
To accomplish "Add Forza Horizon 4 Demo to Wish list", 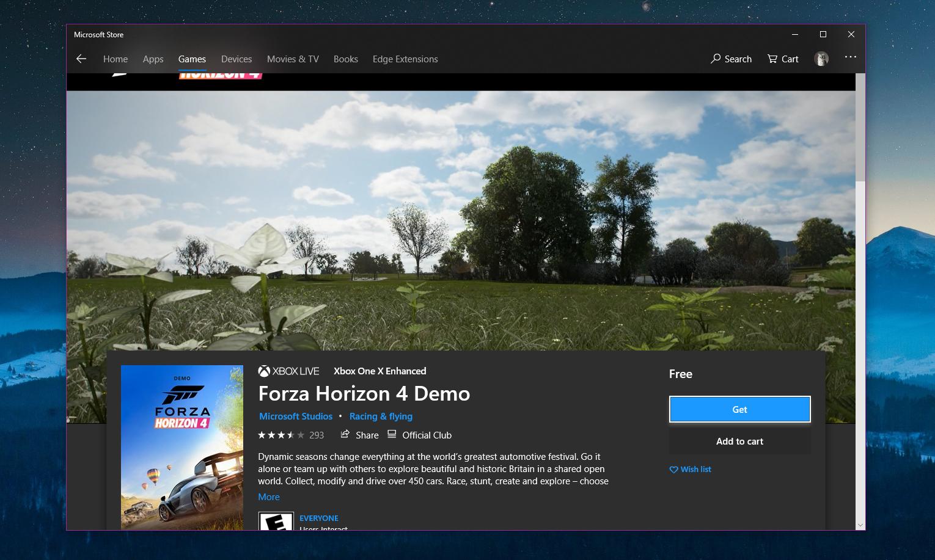I will point(690,469).
